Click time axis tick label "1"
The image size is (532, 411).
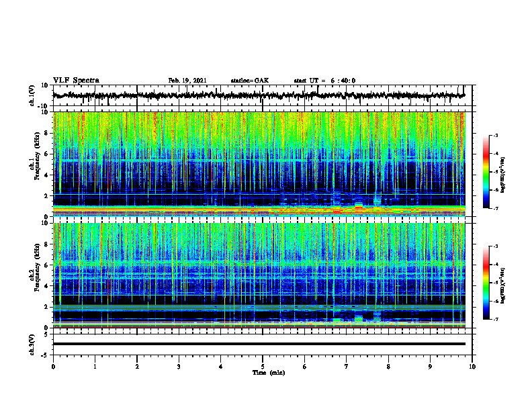(95, 367)
